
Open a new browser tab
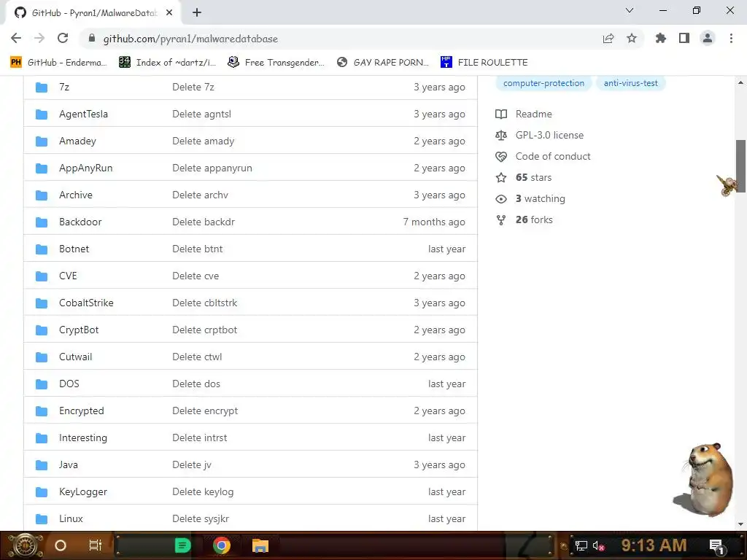pos(197,13)
